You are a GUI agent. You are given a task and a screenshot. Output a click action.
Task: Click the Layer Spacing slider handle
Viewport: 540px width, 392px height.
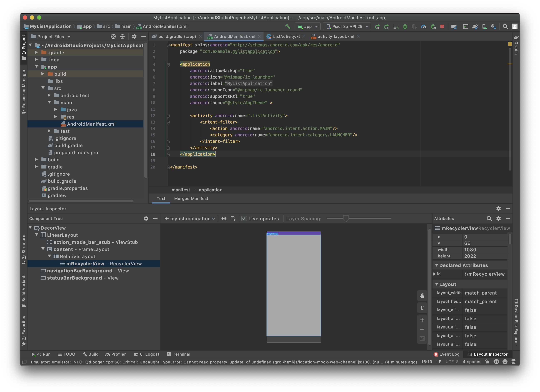pyautogui.click(x=346, y=218)
